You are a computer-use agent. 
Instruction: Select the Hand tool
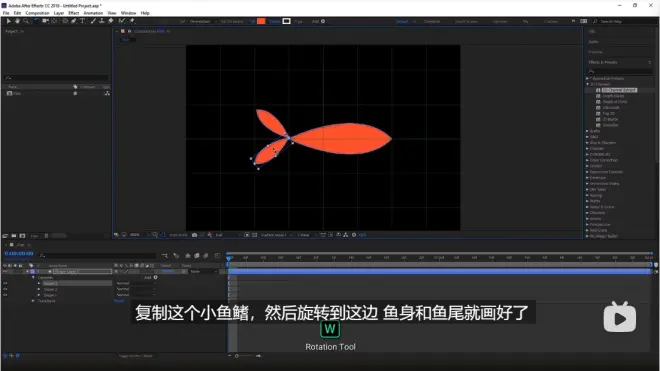[x=17, y=21]
